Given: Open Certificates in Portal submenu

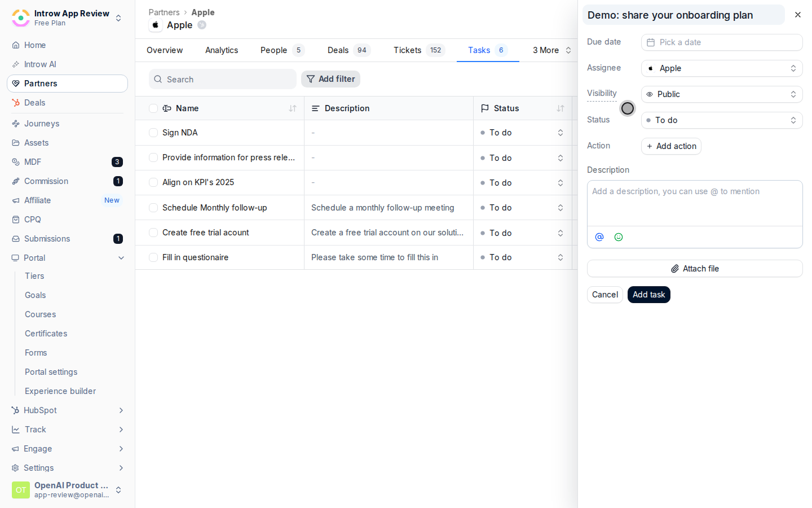Looking at the screenshot, I should [x=46, y=334].
